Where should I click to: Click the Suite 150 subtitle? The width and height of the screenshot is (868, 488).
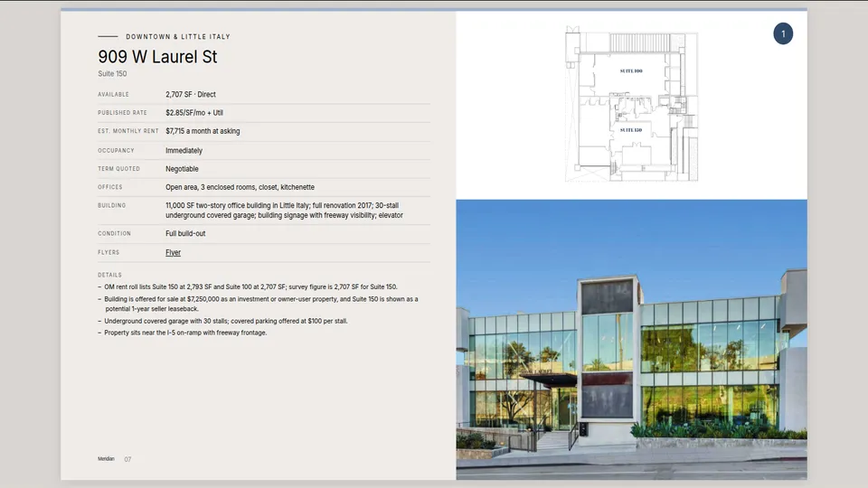pyautogui.click(x=112, y=73)
